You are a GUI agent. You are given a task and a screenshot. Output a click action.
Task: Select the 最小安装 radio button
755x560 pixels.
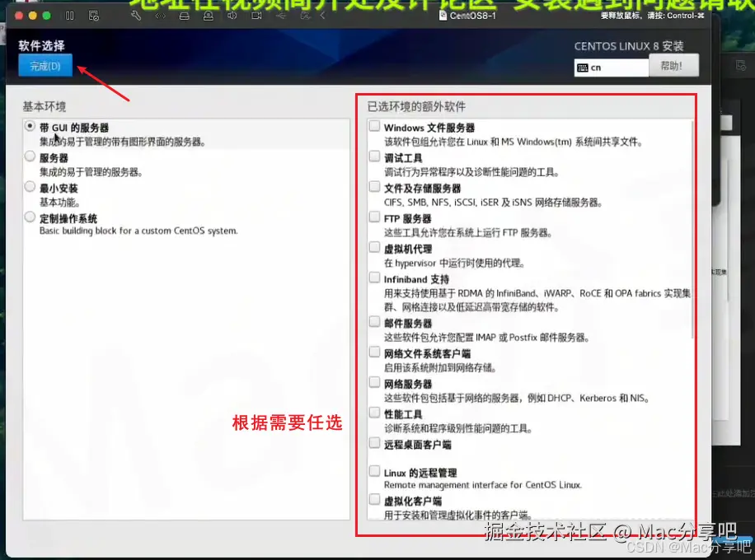[x=28, y=188]
